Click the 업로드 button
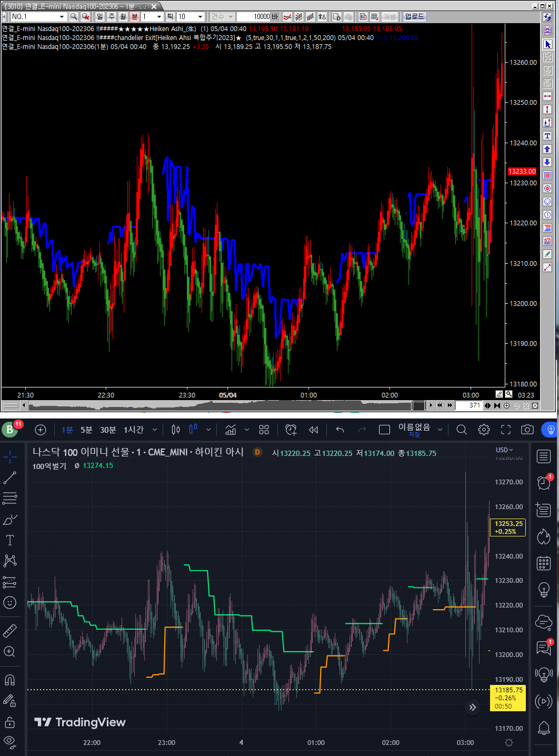The height and width of the screenshot is (756, 559). [414, 17]
